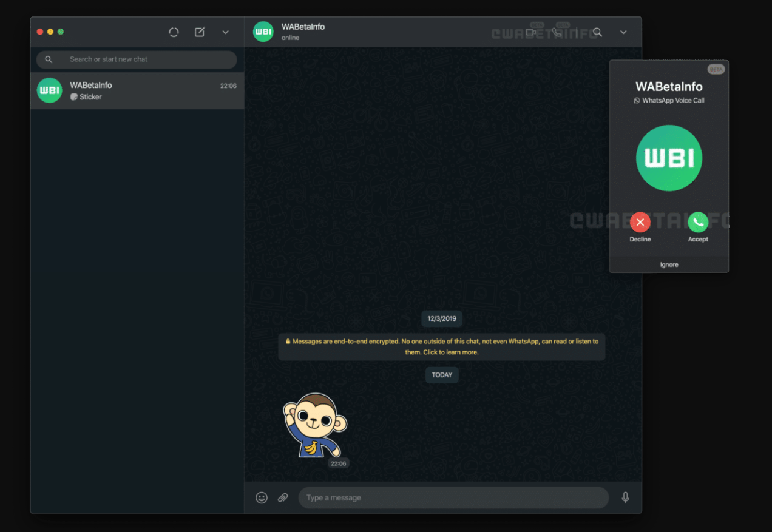
Task: Start a video call from chat header
Action: [532, 32]
